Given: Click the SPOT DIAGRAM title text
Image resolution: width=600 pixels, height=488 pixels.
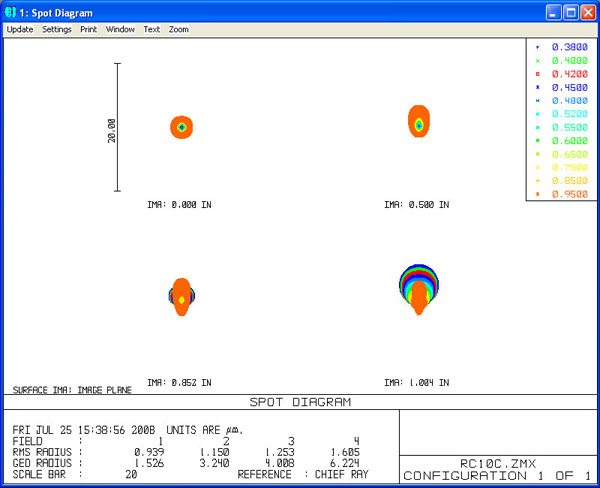Looking at the screenshot, I should [x=300, y=402].
